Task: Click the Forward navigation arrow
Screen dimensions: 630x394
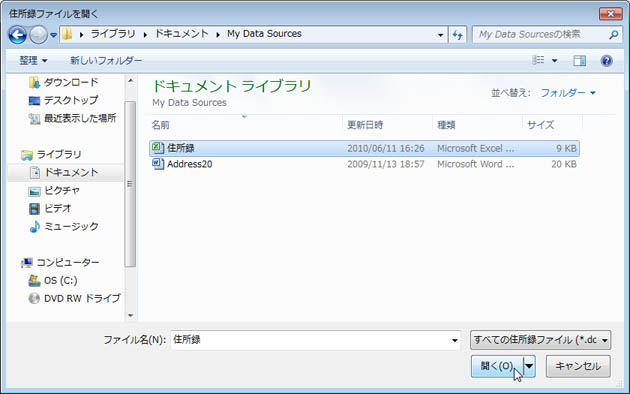Action: pyautogui.click(x=39, y=35)
